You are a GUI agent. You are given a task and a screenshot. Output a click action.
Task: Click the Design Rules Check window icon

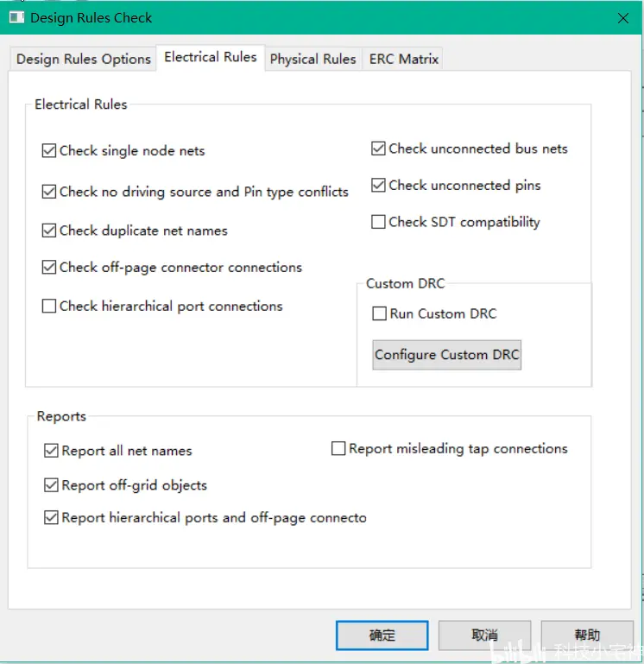tap(16, 18)
